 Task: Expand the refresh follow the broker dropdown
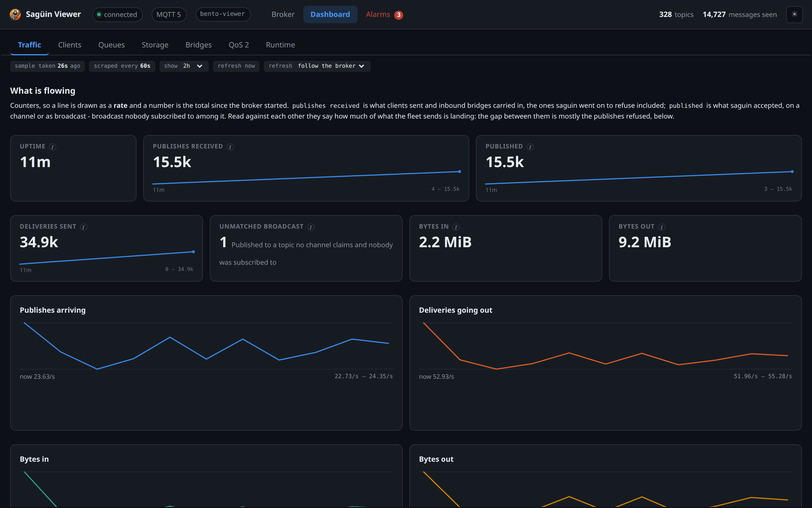(317, 66)
